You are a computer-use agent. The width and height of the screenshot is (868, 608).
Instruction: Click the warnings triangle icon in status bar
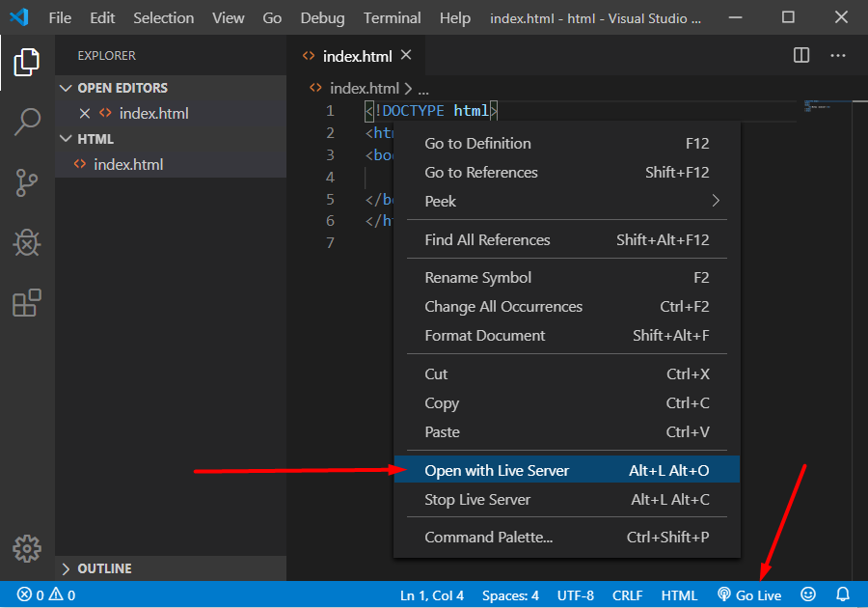click(x=56, y=594)
